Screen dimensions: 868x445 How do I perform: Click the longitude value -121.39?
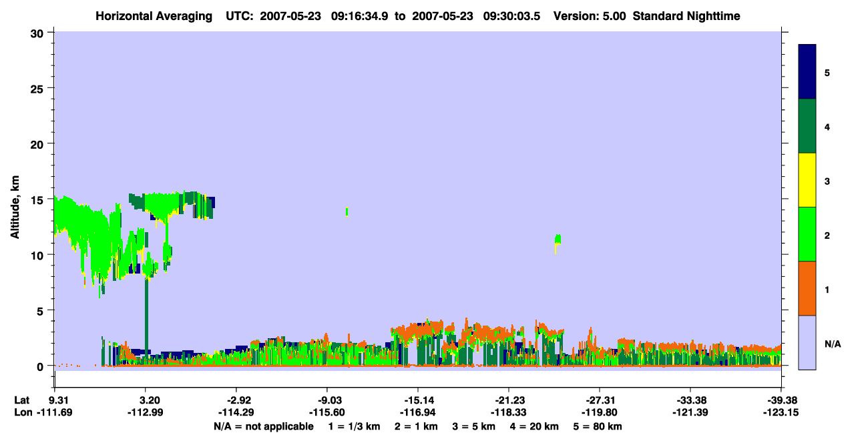click(x=690, y=413)
